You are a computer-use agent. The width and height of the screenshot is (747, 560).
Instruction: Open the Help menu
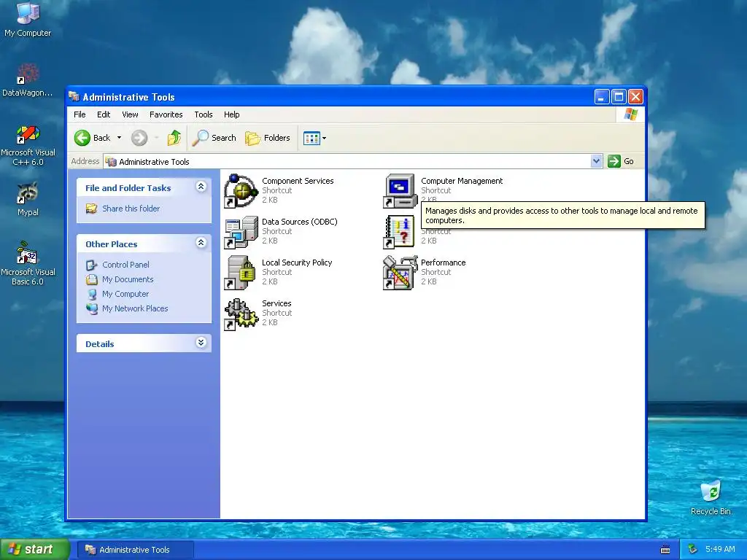(x=231, y=114)
